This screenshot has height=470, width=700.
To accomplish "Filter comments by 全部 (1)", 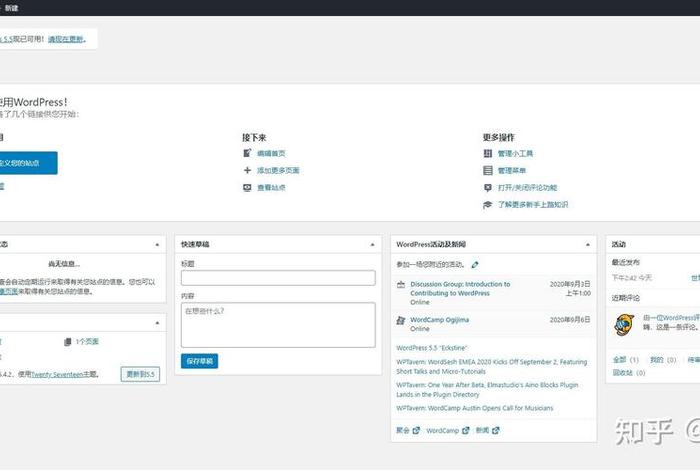I will coord(625,360).
